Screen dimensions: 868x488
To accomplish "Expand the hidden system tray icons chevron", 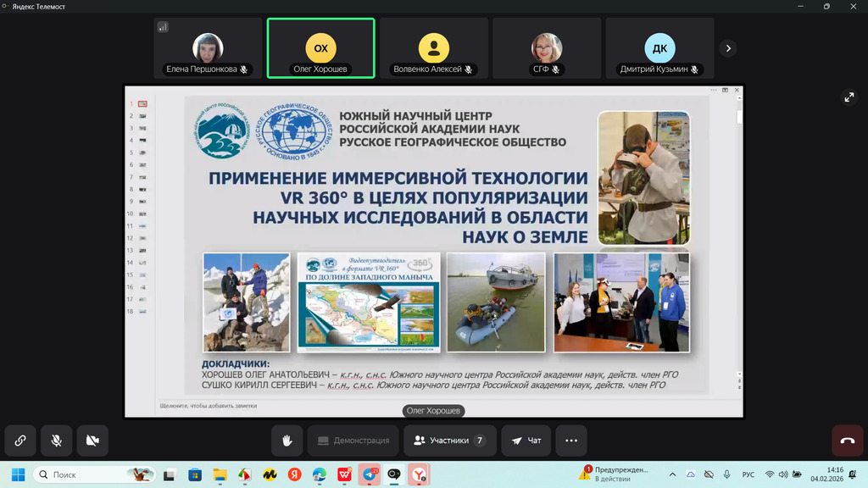I will [x=673, y=474].
